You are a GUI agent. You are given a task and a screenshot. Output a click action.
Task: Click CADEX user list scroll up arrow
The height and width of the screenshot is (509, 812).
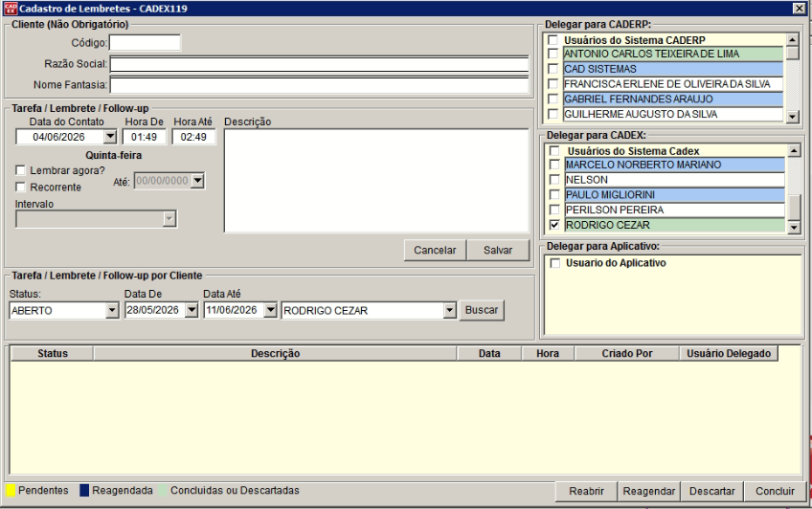point(794,150)
